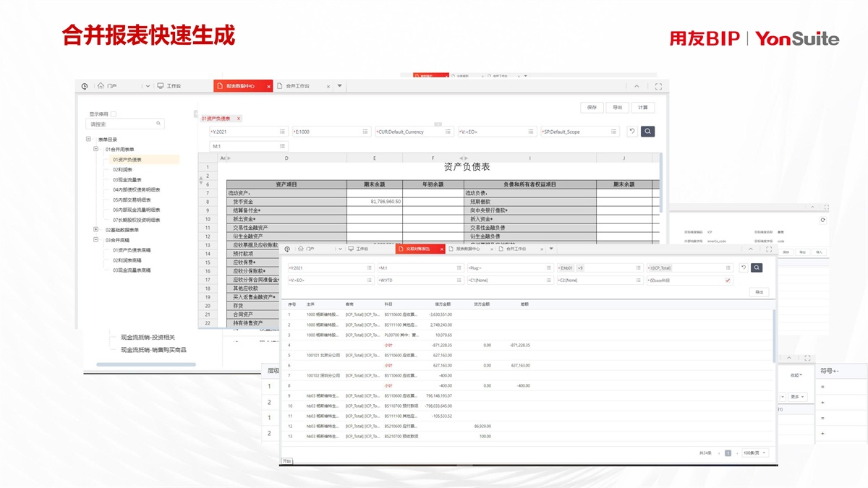Image resolution: width=868 pixels, height=488 pixels.
Task: Click the fullscreen icon of the report data center window
Action: (x=658, y=86)
